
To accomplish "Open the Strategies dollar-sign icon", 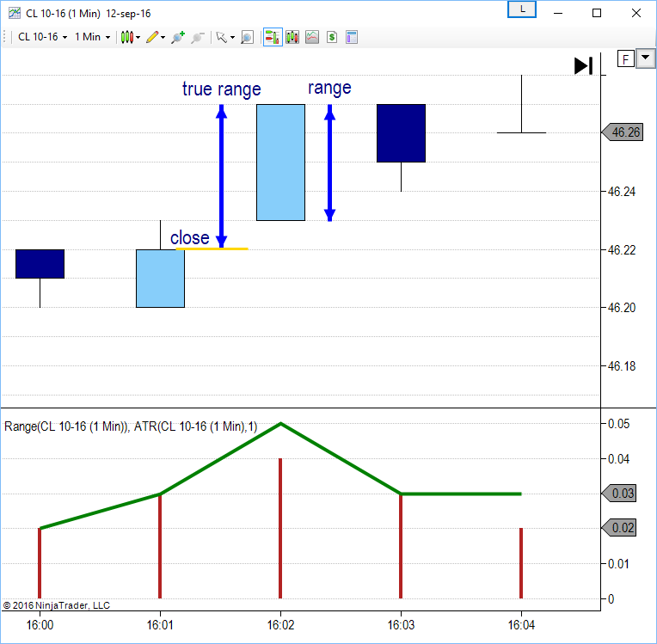I will [x=331, y=37].
